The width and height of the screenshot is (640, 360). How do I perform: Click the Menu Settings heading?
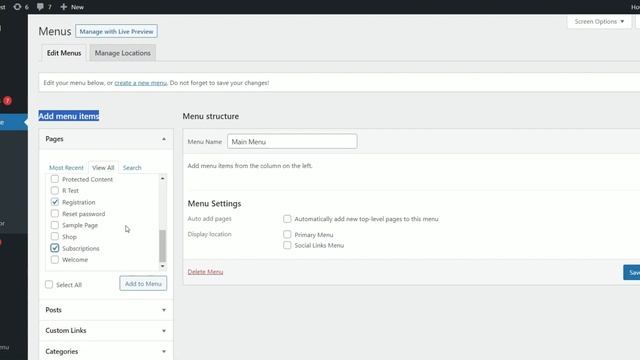[x=214, y=203]
